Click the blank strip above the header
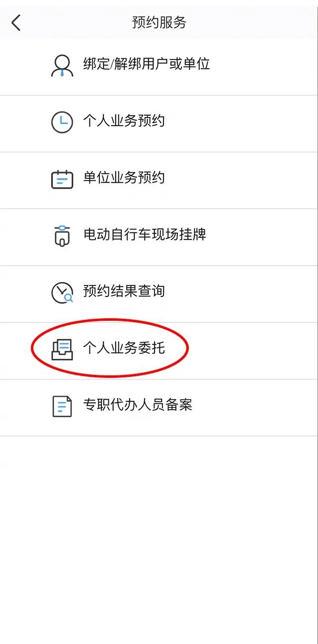This screenshot has height=644, width=318. (x=159, y=3)
